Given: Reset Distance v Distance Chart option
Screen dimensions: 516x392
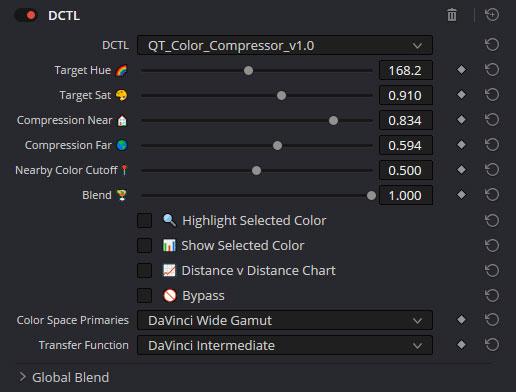Looking at the screenshot, I should click(x=492, y=270).
